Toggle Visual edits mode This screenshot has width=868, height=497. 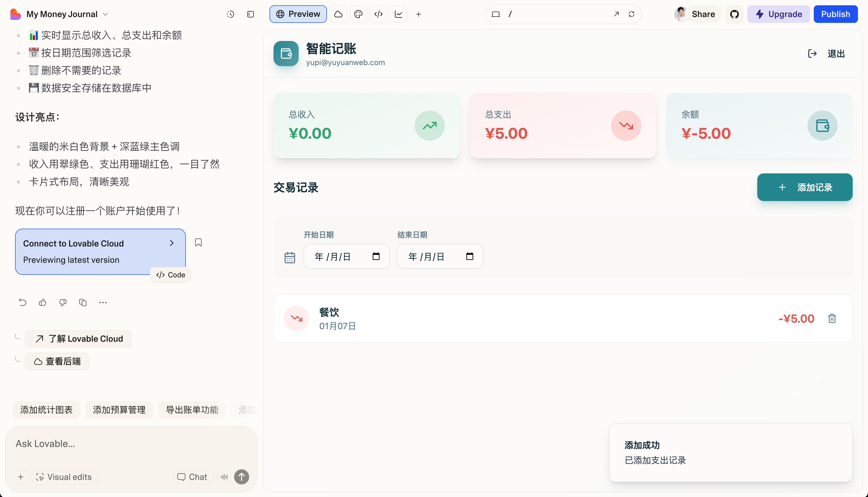[64, 477]
